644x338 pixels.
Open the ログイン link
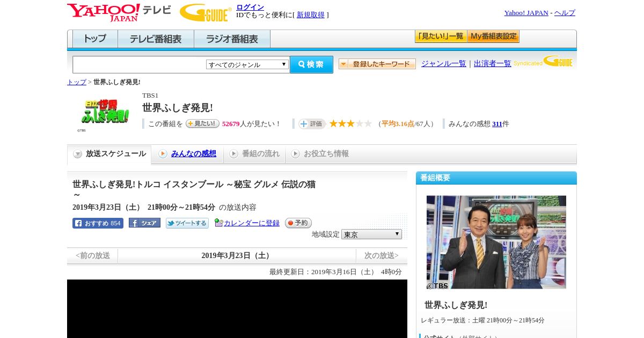coord(250,7)
